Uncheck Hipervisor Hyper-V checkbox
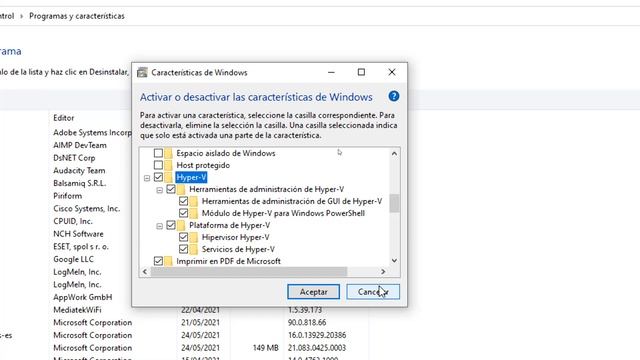This screenshot has height=360, width=640. coord(184,237)
